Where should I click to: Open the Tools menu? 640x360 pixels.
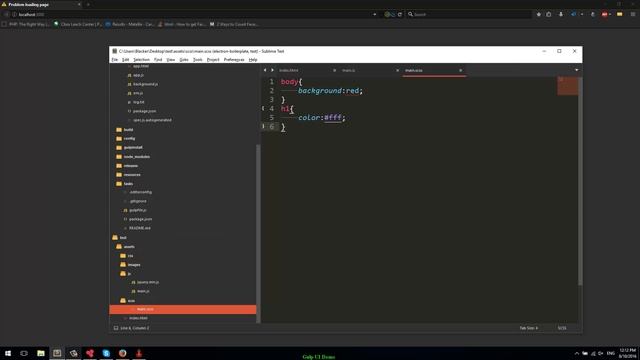pos(198,60)
